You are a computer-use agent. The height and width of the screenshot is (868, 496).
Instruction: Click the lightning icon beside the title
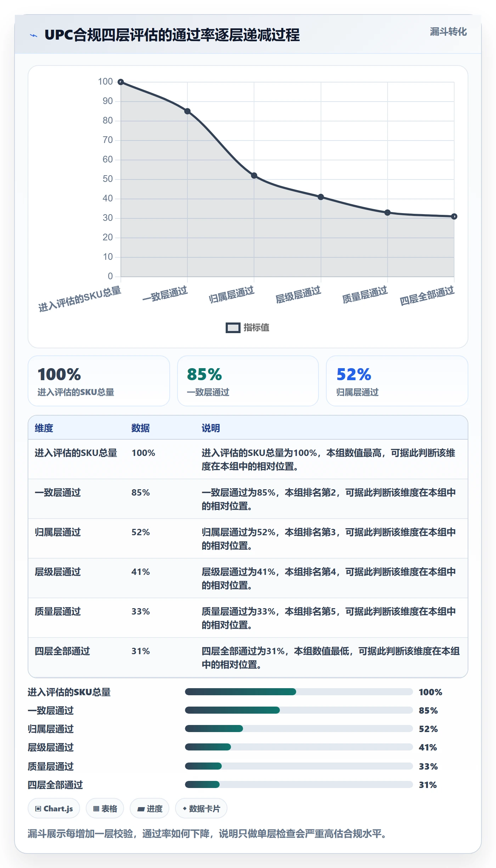[34, 35]
